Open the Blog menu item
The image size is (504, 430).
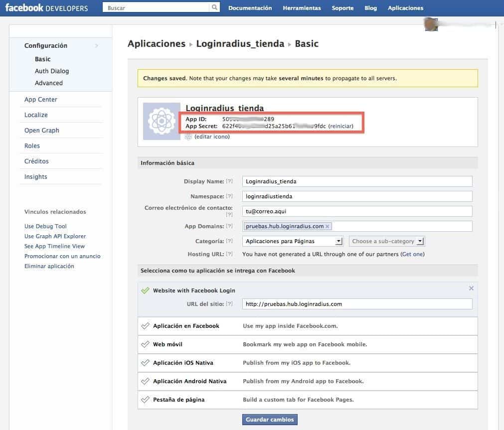coord(370,8)
